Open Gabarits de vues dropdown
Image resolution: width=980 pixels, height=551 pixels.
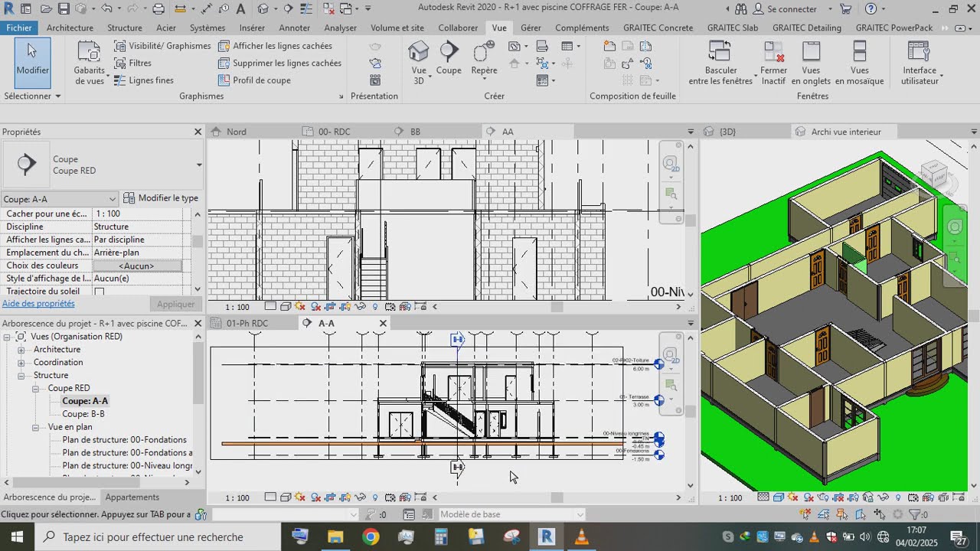coord(90,63)
